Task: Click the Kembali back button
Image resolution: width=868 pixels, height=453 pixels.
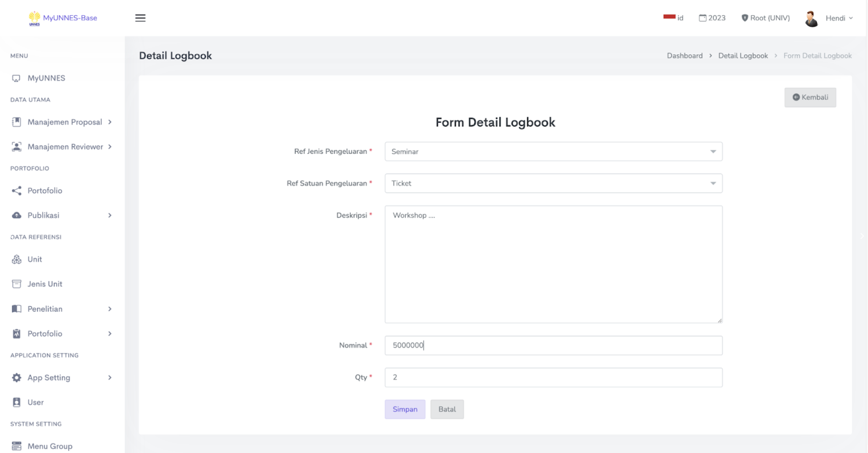Action: tap(810, 97)
